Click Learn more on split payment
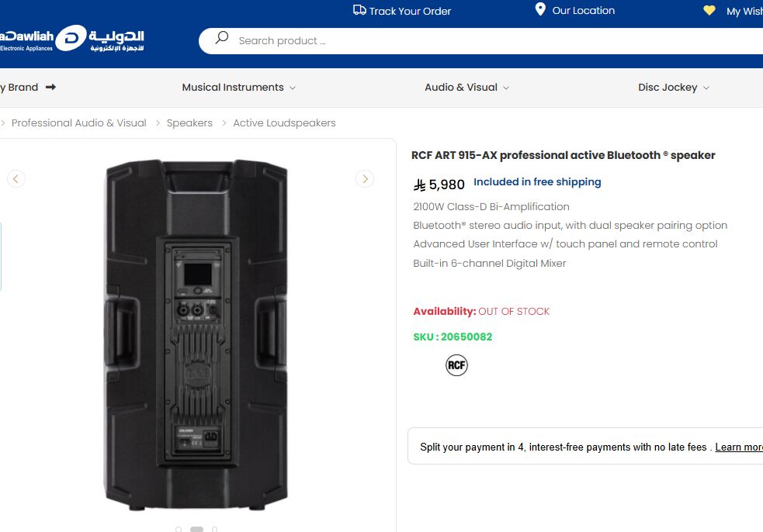The image size is (763, 532). point(739,447)
